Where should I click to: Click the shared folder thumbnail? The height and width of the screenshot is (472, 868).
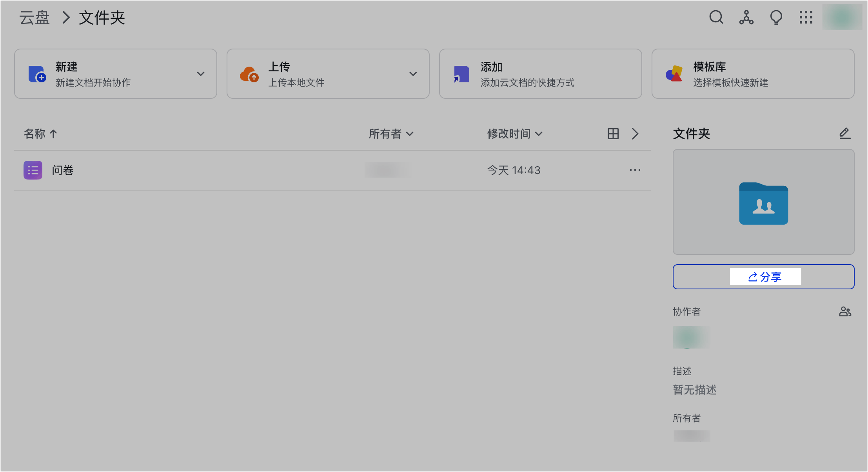point(763,202)
